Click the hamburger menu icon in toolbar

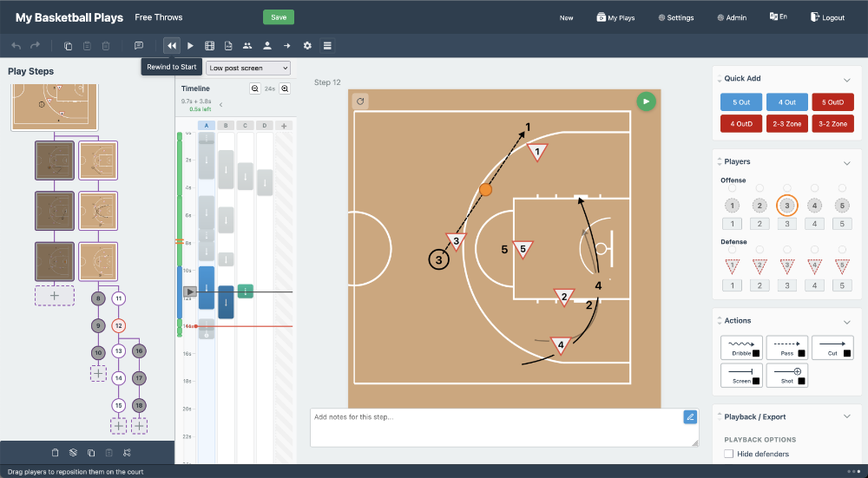(327, 46)
